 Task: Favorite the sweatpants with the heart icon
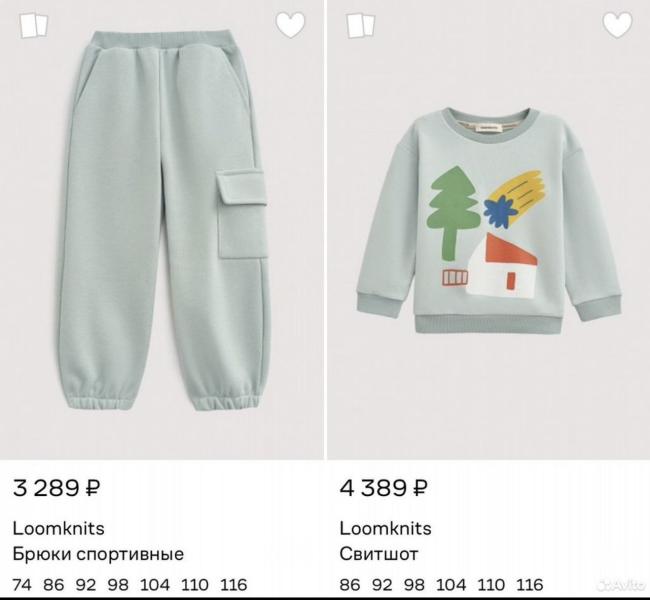290,25
